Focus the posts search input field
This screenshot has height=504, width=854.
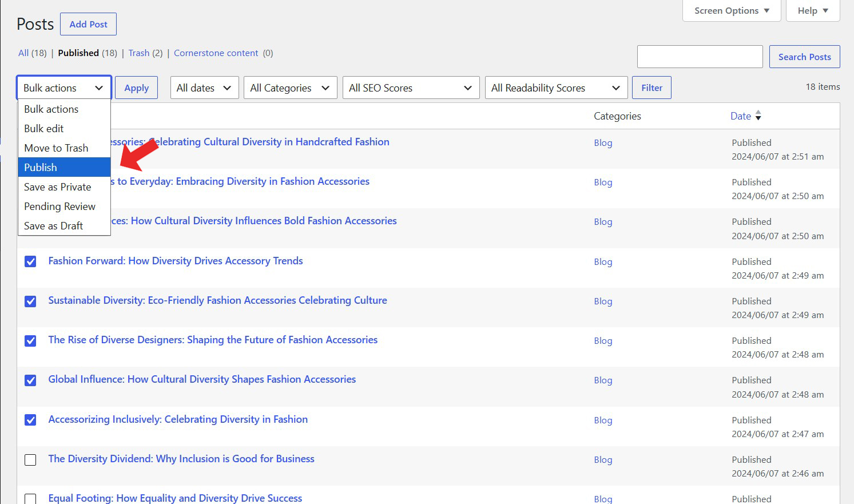coord(700,57)
